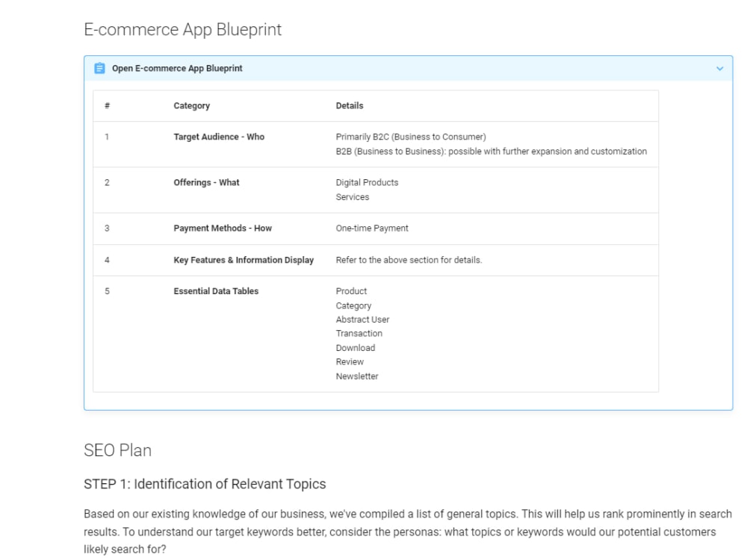The image size is (747, 560).
Task: Click the 'E-commerce App Blueprint' heading
Action: tap(182, 30)
